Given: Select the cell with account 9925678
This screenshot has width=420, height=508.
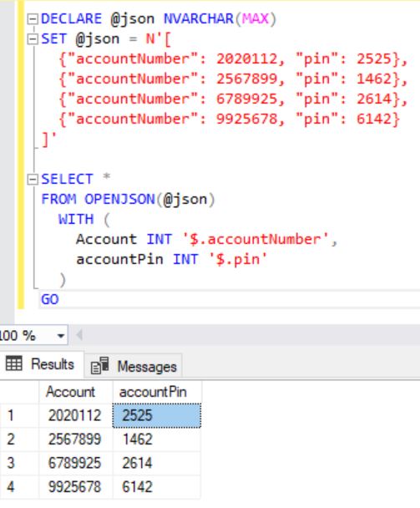Looking at the screenshot, I should tap(76, 487).
